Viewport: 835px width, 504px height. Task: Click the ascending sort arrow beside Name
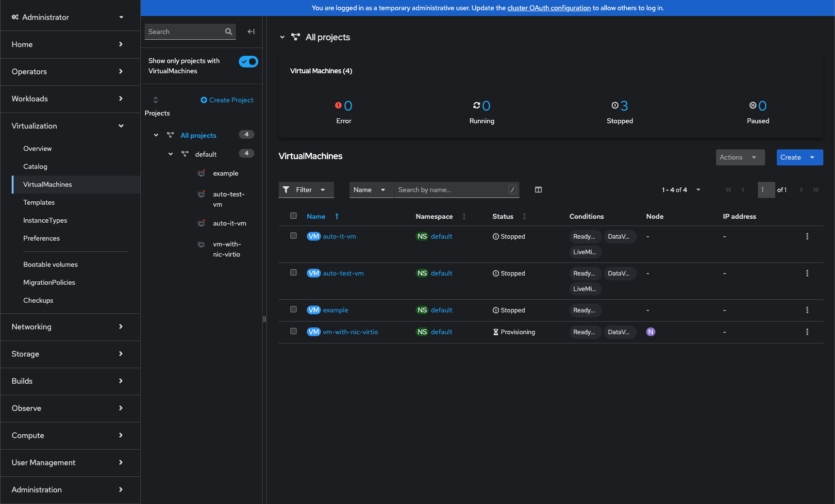pos(337,216)
